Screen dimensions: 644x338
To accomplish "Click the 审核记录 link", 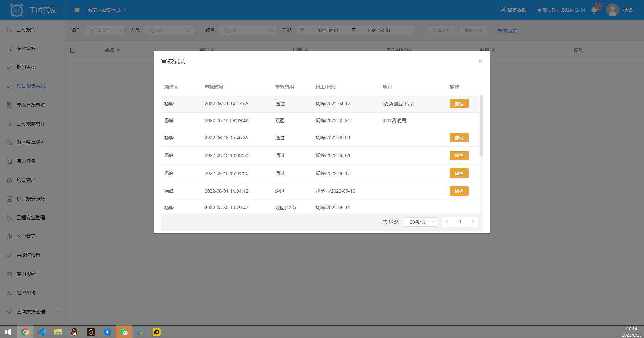I will click(x=507, y=31).
